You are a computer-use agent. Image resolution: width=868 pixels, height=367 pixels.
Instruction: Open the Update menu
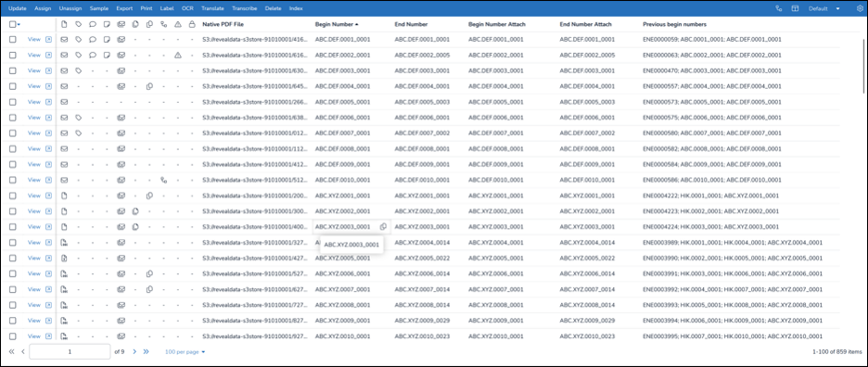(x=18, y=9)
